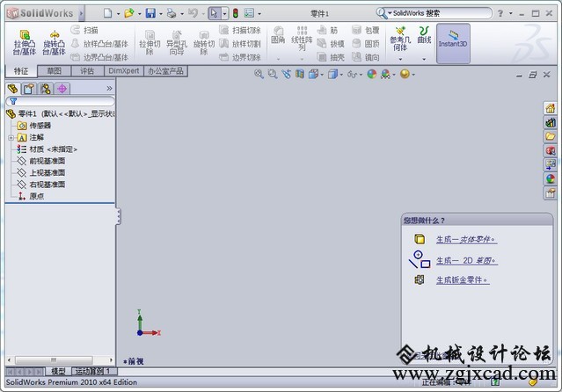Screen dimensions: 562x392
Task: Click the 生成一 2D 草图 link
Action: pos(467,260)
